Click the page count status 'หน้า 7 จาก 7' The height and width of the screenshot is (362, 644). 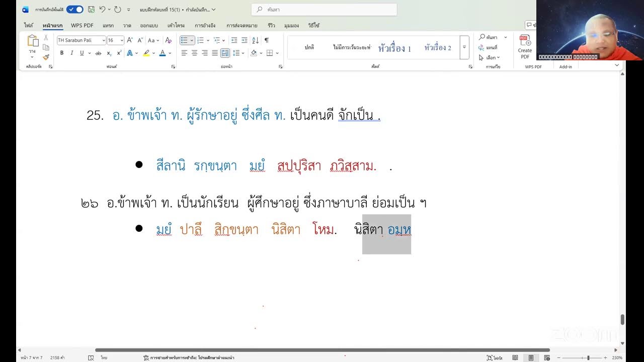(x=32, y=358)
